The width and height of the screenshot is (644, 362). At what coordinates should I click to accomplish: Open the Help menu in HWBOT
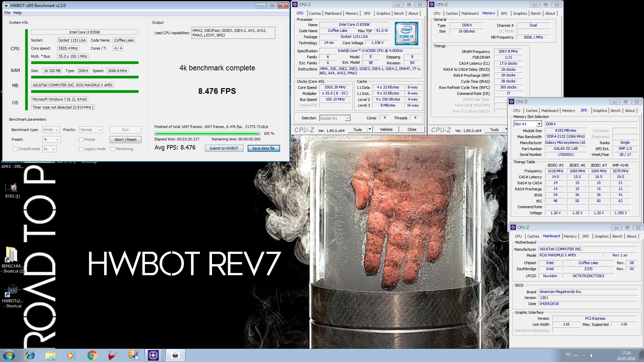(17, 13)
